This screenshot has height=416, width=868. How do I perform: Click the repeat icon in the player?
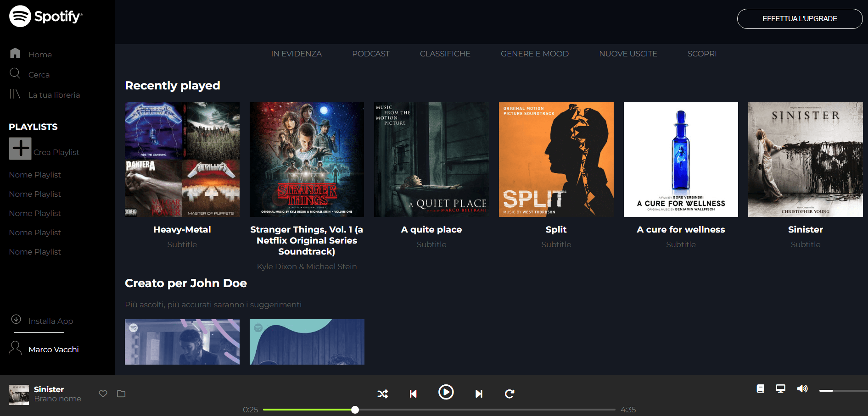pos(510,394)
